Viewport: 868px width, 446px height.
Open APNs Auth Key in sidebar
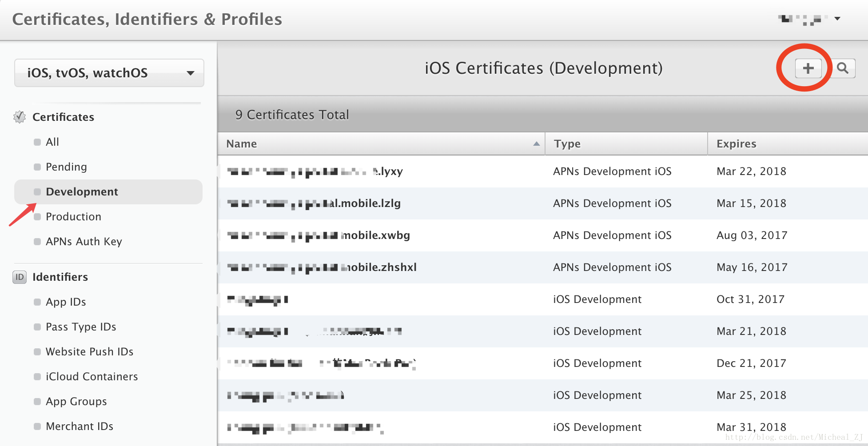tap(84, 241)
